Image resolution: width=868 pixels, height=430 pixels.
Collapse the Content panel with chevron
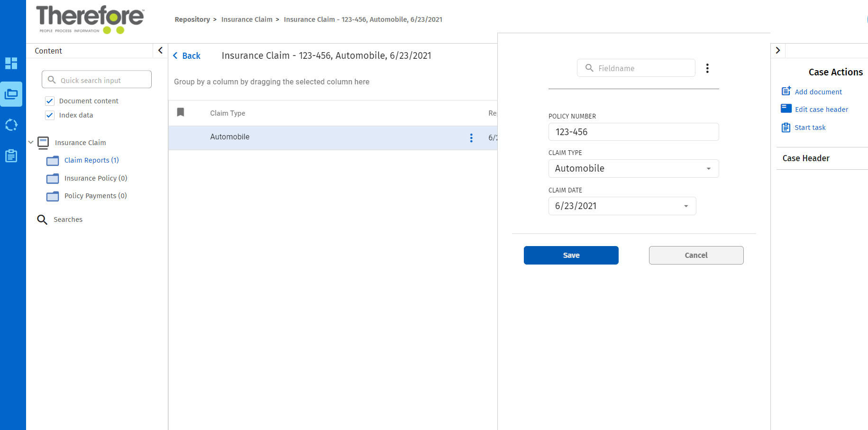point(160,50)
